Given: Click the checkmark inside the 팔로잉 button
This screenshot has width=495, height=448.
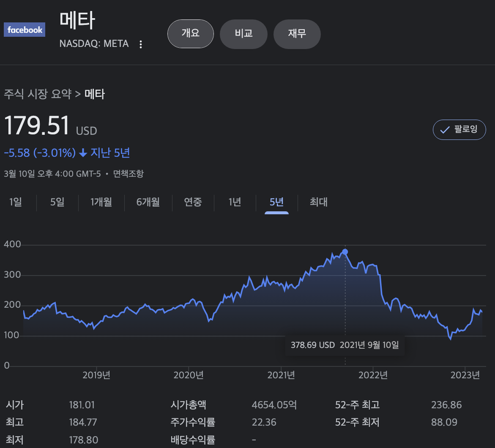Looking at the screenshot, I should pyautogui.click(x=445, y=130).
